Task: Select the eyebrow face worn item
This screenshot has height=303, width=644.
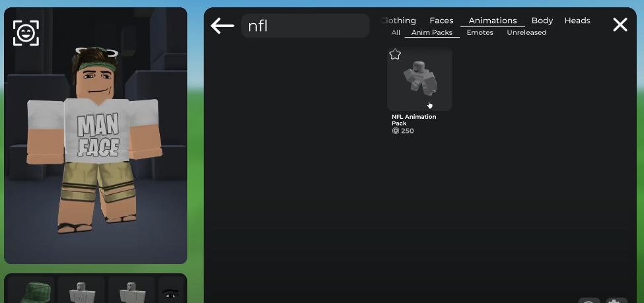Action: click(x=171, y=290)
